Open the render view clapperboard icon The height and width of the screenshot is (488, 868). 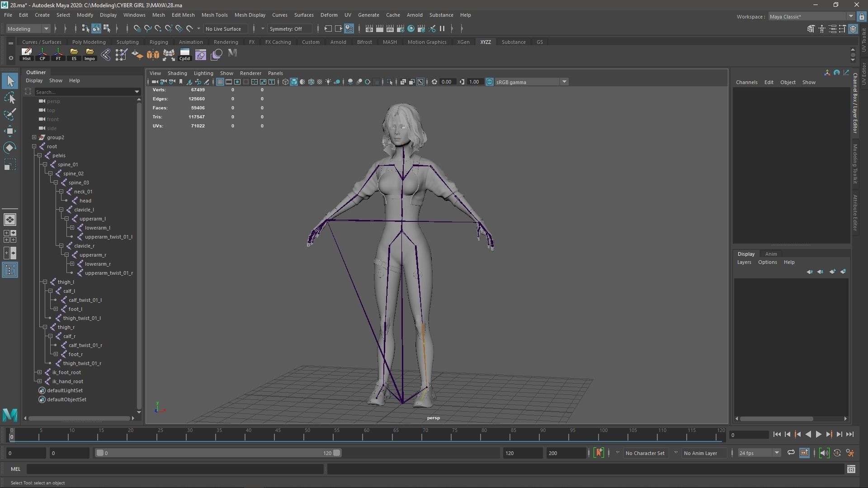369,28
